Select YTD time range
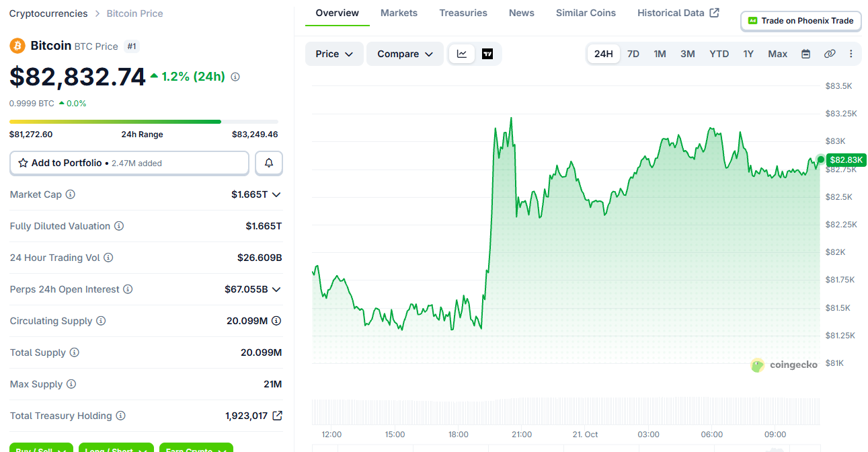Viewport: 868px width, 452px height. [719, 54]
